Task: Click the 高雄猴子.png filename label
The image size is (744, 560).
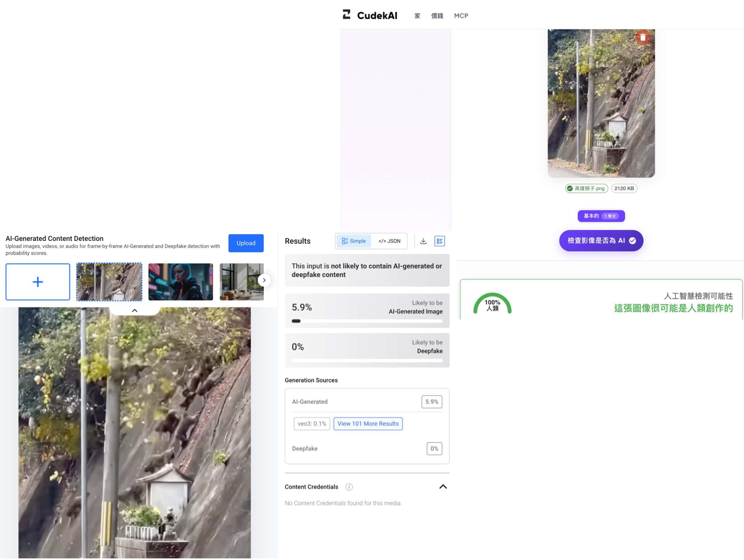Action: point(589,188)
